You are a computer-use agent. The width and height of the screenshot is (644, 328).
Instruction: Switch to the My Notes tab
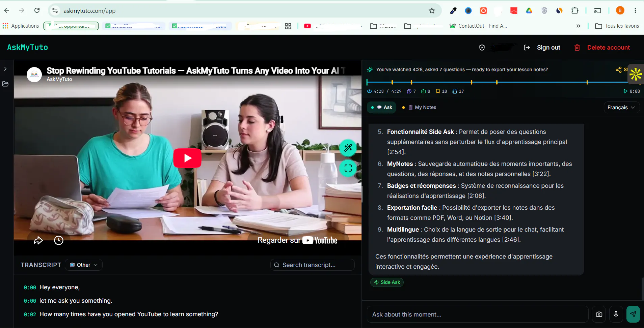click(x=419, y=107)
